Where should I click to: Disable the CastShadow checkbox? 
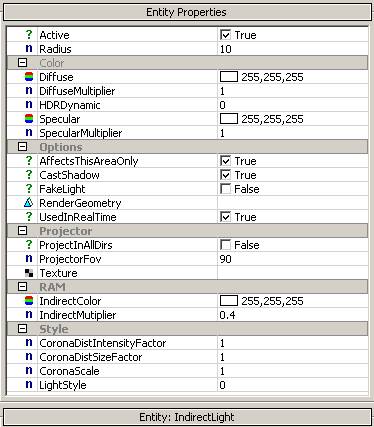225,175
